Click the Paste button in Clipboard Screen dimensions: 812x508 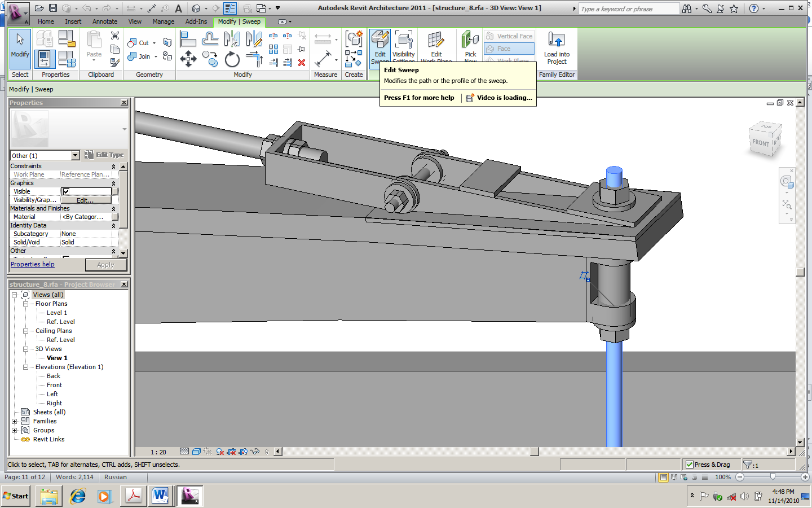pos(94,45)
